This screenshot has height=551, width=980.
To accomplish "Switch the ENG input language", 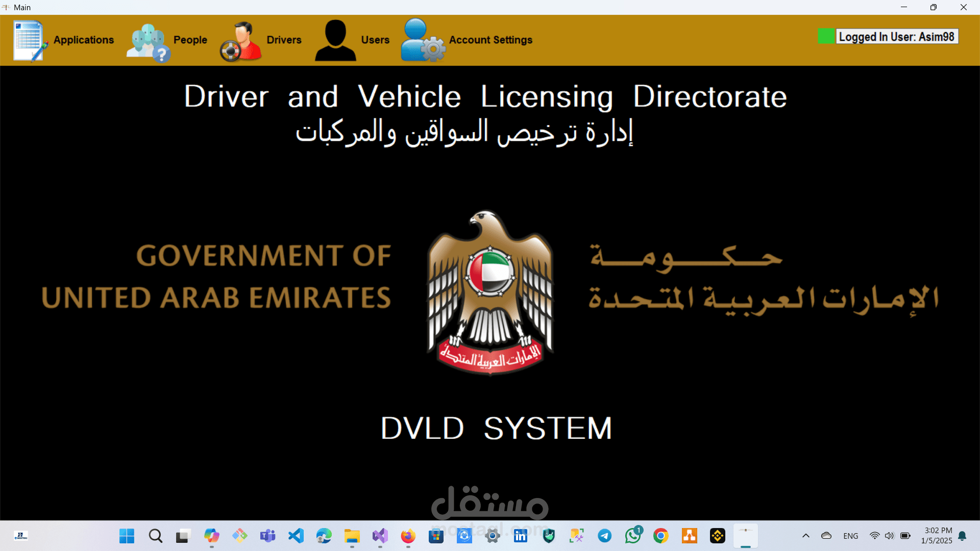I will point(851,536).
